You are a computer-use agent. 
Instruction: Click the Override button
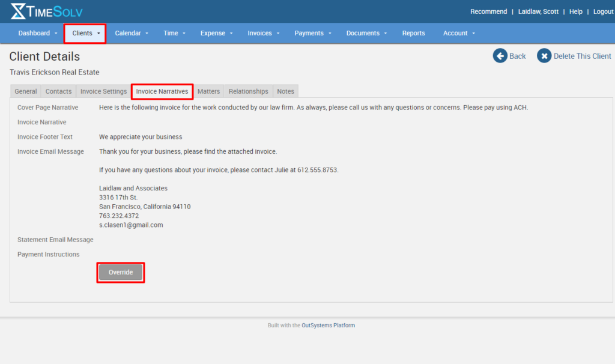tap(120, 272)
